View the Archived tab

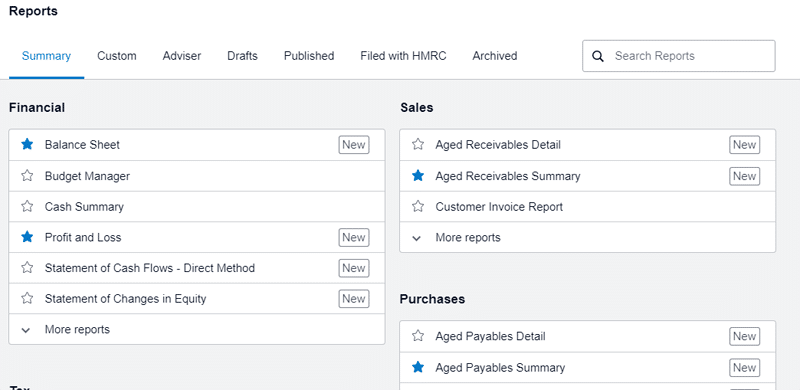pyautogui.click(x=495, y=56)
